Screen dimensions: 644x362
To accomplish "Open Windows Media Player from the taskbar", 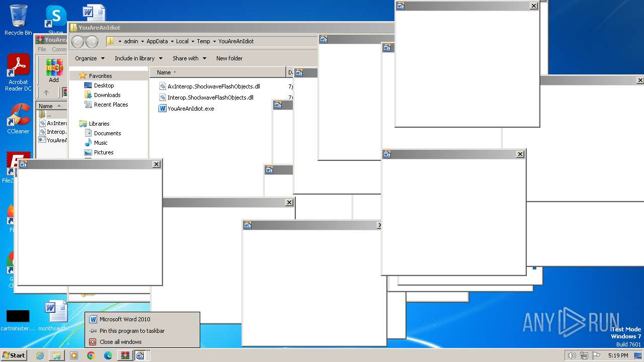I will 74,355.
